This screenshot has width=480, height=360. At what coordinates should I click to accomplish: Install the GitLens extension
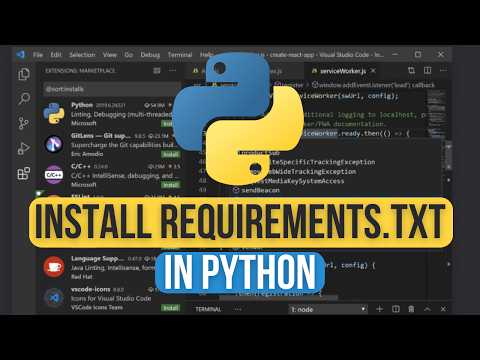[171, 154]
